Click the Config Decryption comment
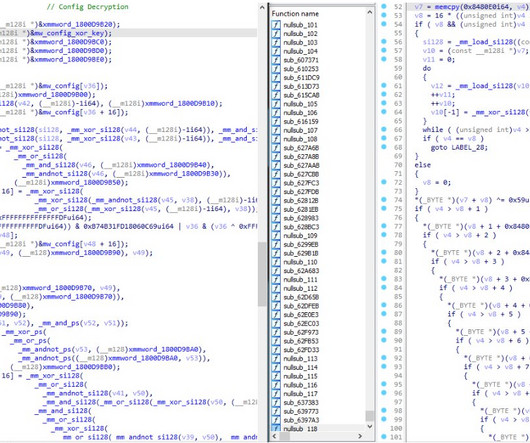Image resolution: width=530 pixels, height=443 pixels. 88,7
